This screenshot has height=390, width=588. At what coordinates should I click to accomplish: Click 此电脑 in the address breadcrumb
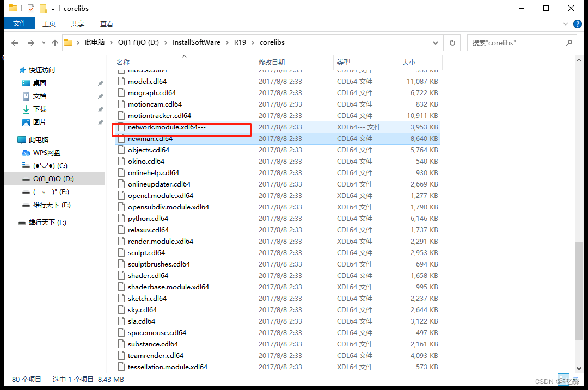(95, 42)
